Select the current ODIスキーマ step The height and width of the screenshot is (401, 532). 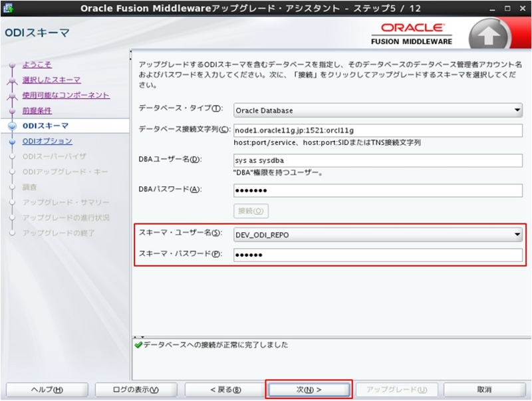(45, 126)
